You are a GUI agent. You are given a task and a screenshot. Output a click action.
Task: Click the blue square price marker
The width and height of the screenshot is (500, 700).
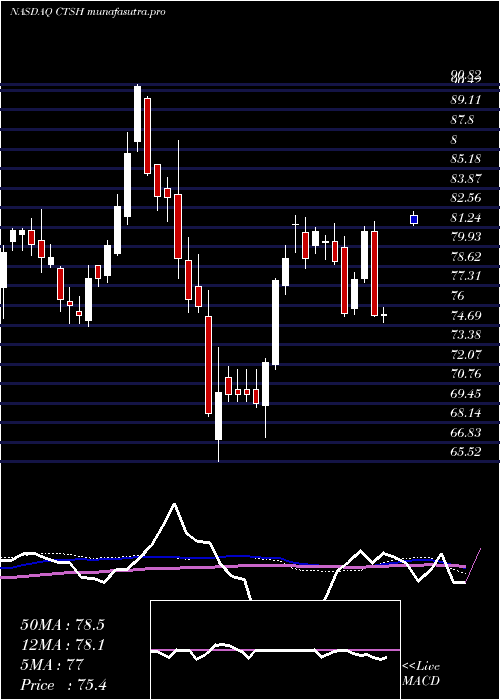click(414, 219)
